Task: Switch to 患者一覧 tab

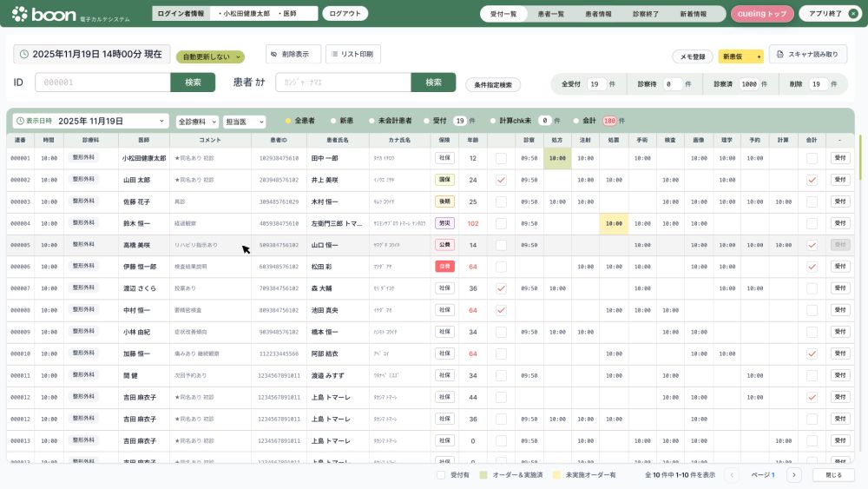Action: click(x=551, y=14)
